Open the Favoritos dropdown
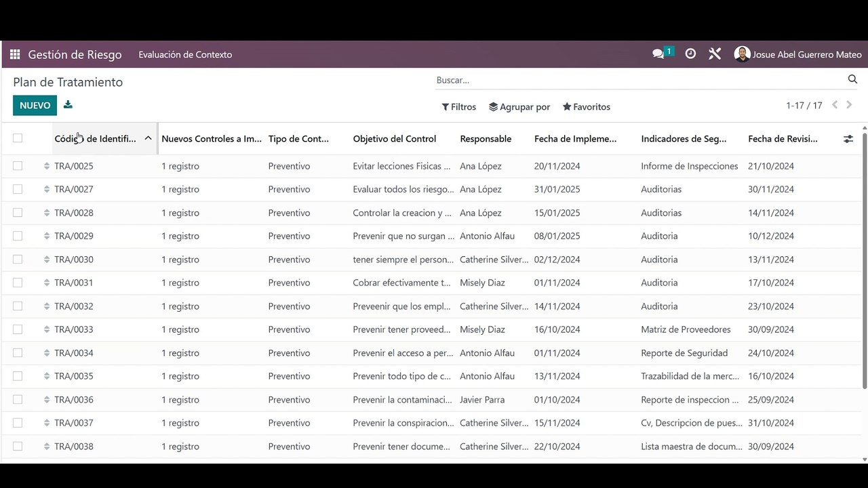The width and height of the screenshot is (868, 488). point(587,107)
